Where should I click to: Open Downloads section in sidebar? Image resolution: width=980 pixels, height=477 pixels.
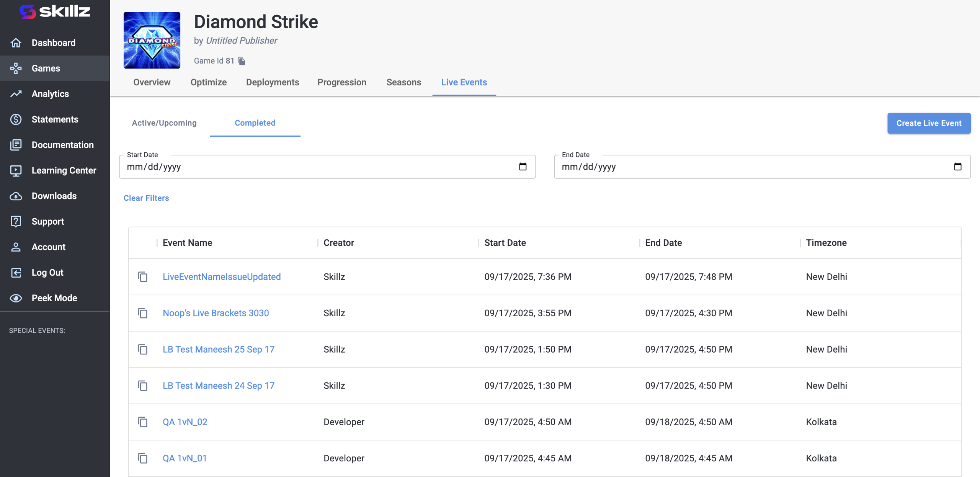pos(54,196)
